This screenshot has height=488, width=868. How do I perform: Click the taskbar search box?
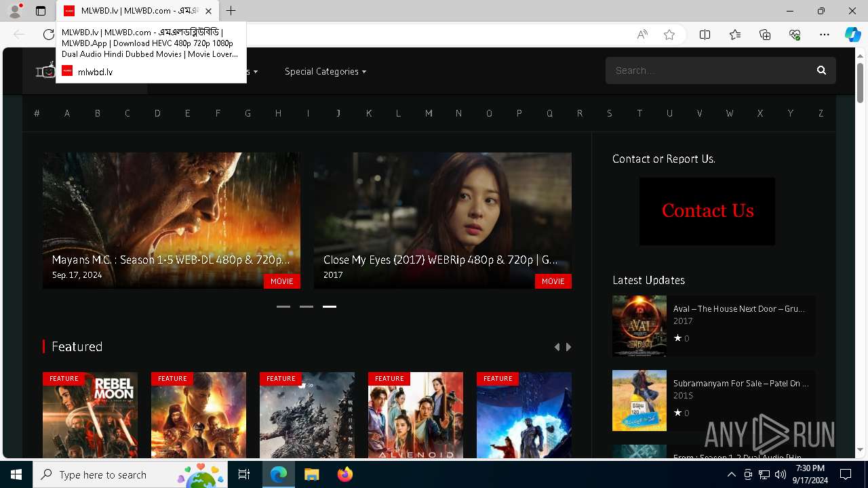click(x=131, y=474)
